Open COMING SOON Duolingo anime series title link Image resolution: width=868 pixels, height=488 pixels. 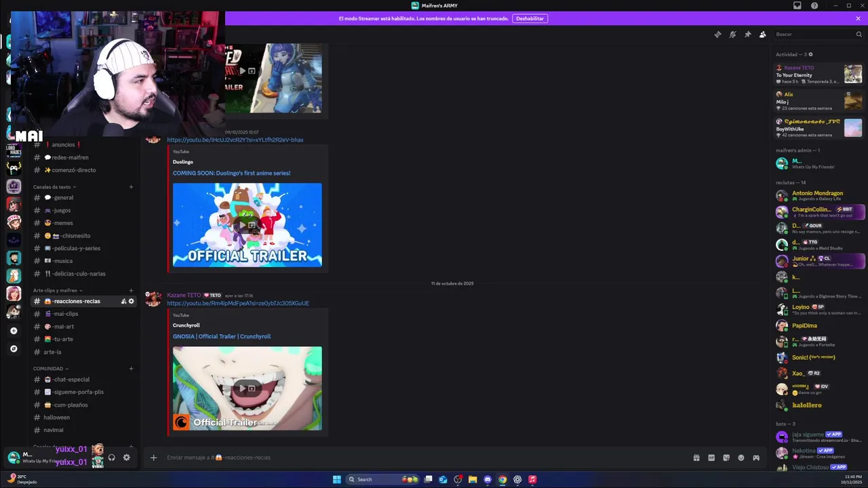231,173
